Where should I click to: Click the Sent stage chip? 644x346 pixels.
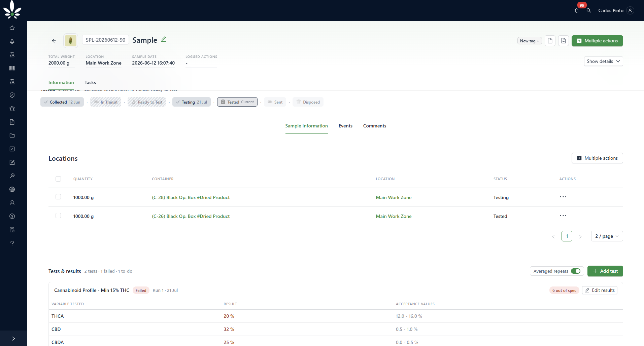click(x=275, y=102)
